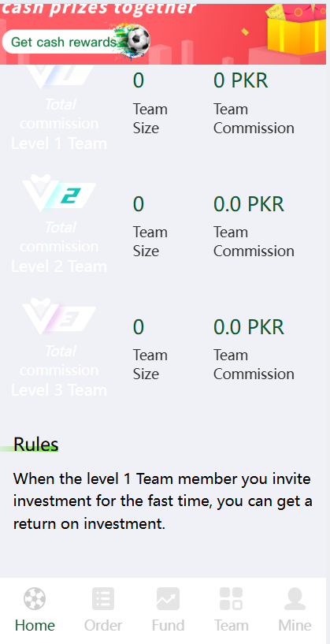View Level 2 Team label

coord(59,266)
